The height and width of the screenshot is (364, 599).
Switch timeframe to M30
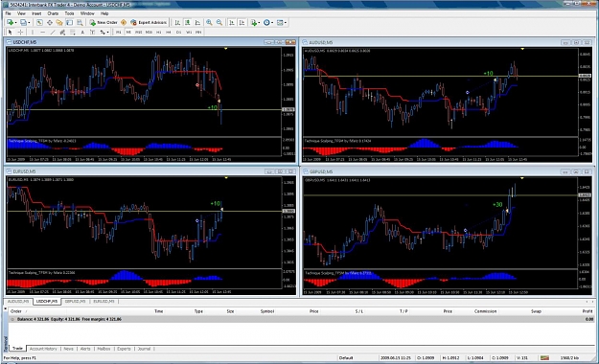tap(149, 32)
